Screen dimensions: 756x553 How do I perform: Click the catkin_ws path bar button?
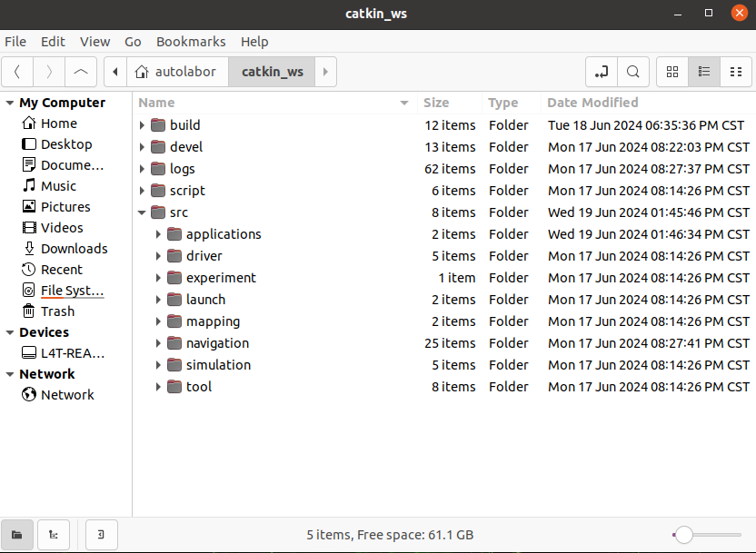point(272,72)
